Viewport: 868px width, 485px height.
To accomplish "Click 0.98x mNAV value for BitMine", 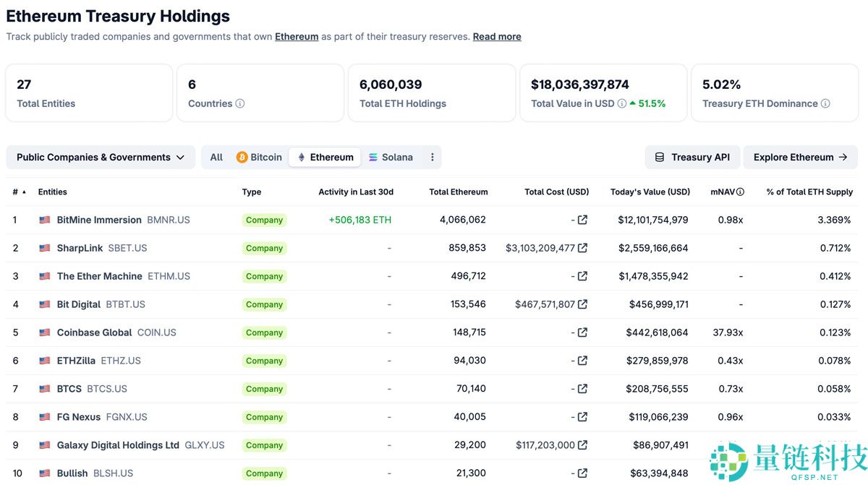I will pyautogui.click(x=731, y=220).
